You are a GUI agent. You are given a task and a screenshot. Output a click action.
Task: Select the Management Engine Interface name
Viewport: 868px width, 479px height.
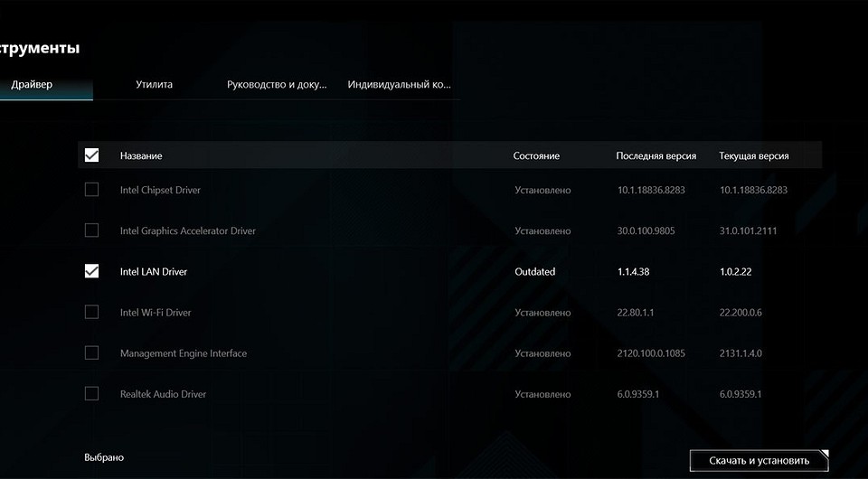click(184, 353)
